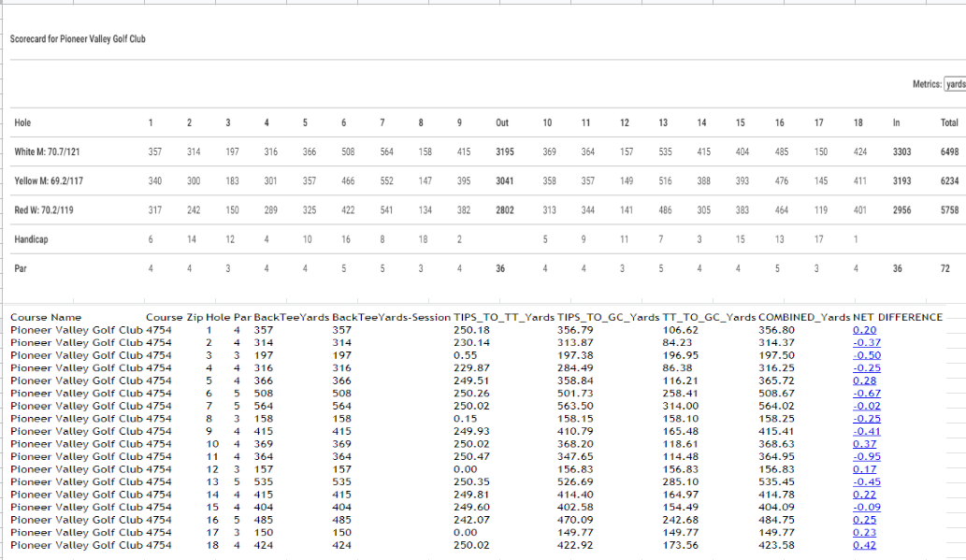Image resolution: width=966 pixels, height=560 pixels.
Task: Select the TT_TO_GC_Yards column header
Action: tap(709, 317)
